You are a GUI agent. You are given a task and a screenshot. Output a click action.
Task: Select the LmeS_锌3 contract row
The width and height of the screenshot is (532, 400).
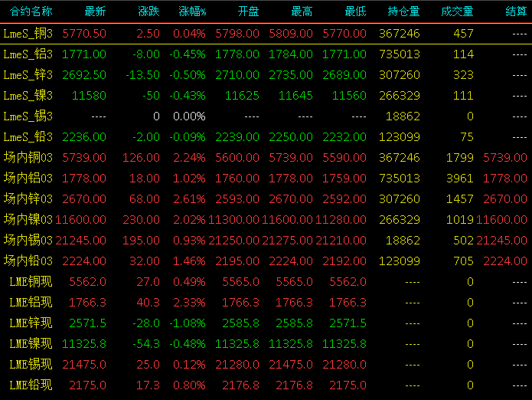[266, 75]
